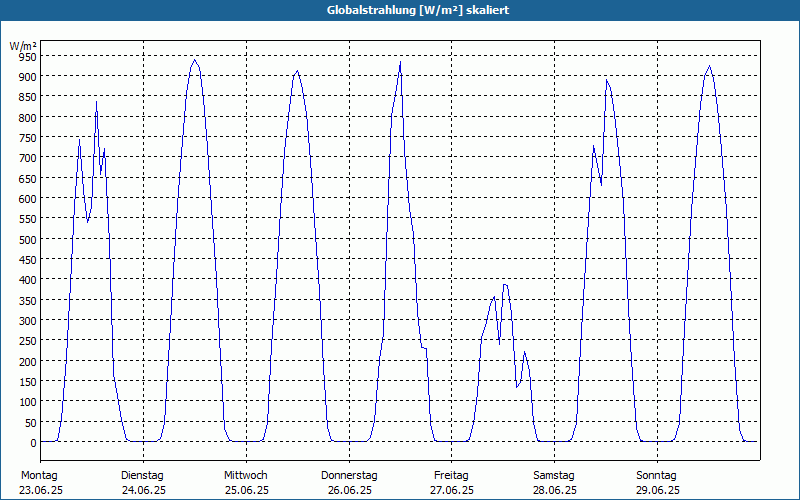Viewport: 800px width, 500px height.
Task: Select the 600 y-axis value
Action: coord(28,198)
